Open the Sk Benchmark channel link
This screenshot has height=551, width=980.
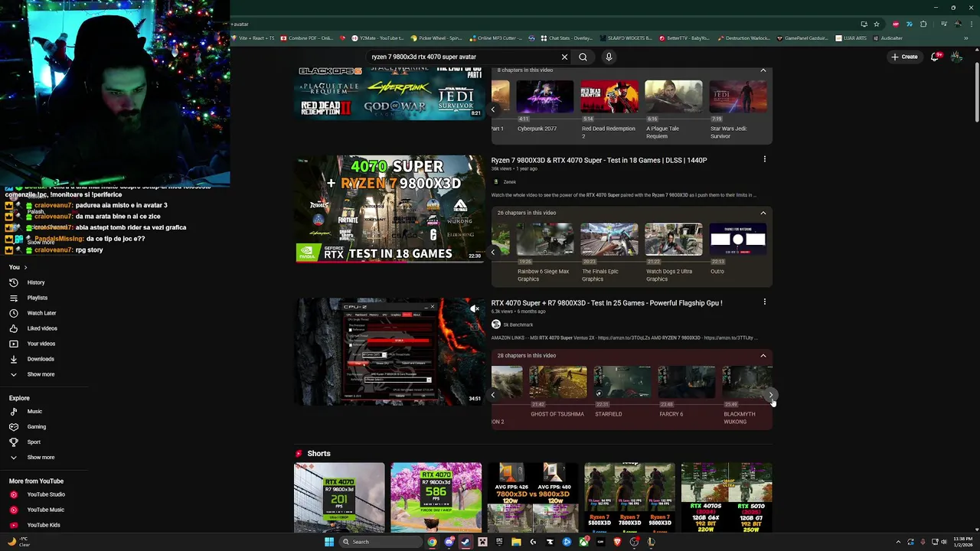pos(518,324)
